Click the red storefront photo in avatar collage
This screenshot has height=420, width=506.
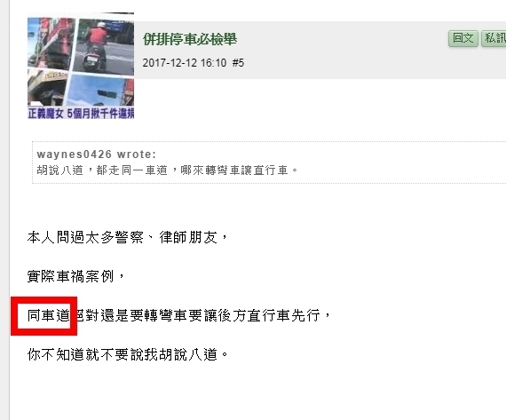(x=50, y=43)
